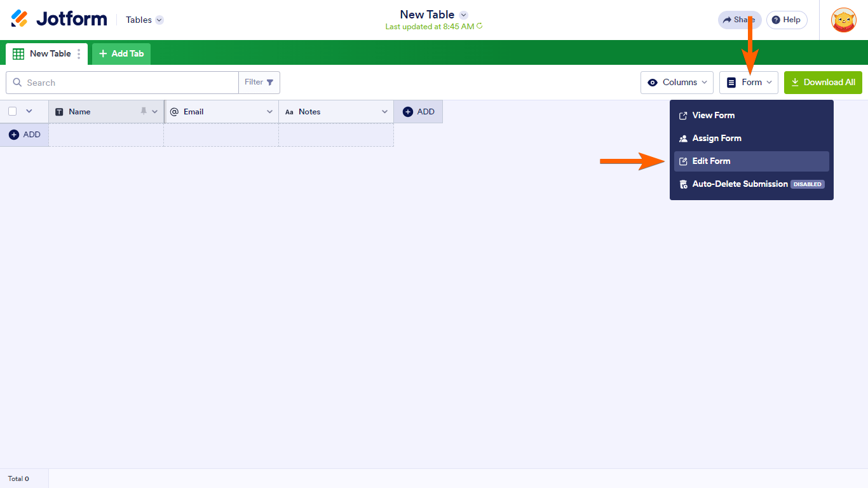Open the New Table title dropdown
The image size is (868, 488).
(463, 14)
